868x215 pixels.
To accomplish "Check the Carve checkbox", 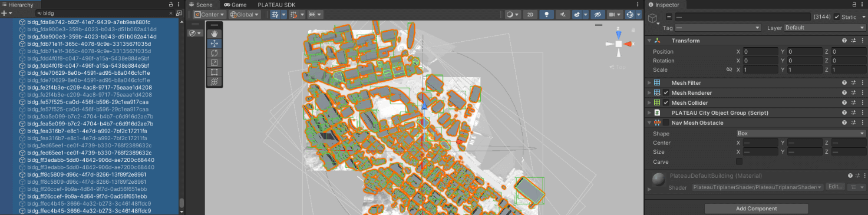I will tap(739, 162).
